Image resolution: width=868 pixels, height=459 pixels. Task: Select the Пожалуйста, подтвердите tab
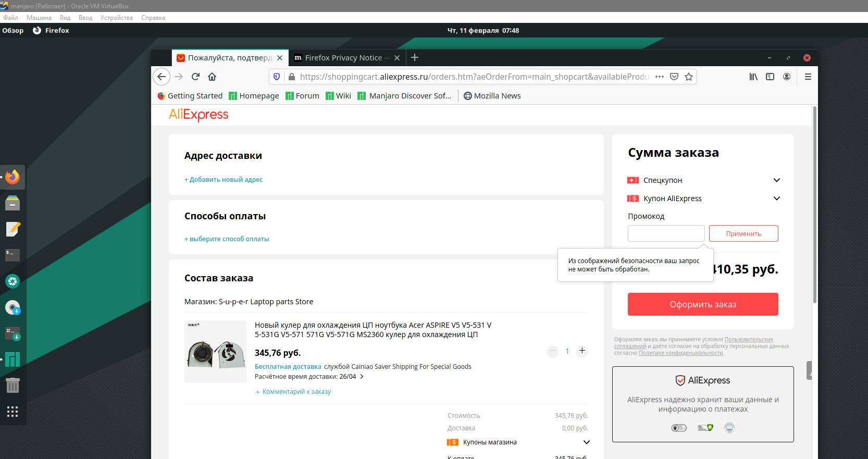(x=230, y=58)
